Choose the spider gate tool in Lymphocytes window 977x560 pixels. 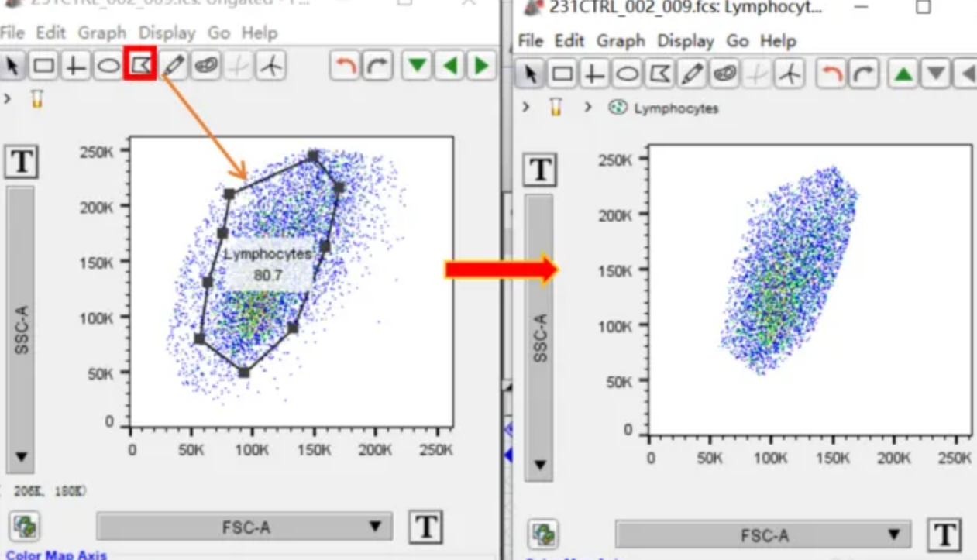790,74
